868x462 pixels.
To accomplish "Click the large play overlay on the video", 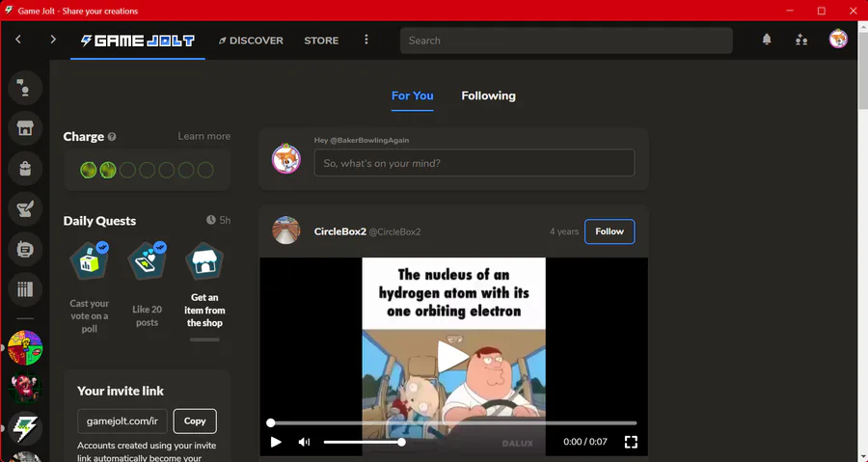I will [x=453, y=356].
